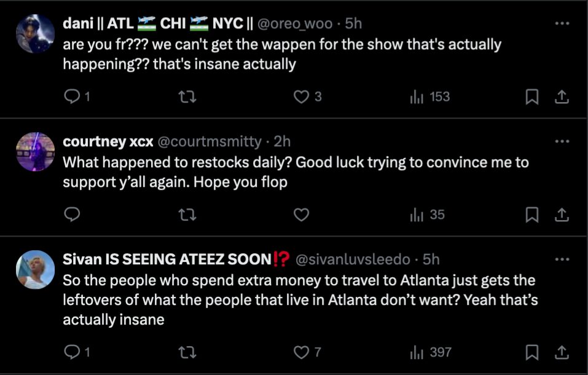588x375 pixels.
Task: Open more options on courtney xcx's tweet
Action: 562,141
